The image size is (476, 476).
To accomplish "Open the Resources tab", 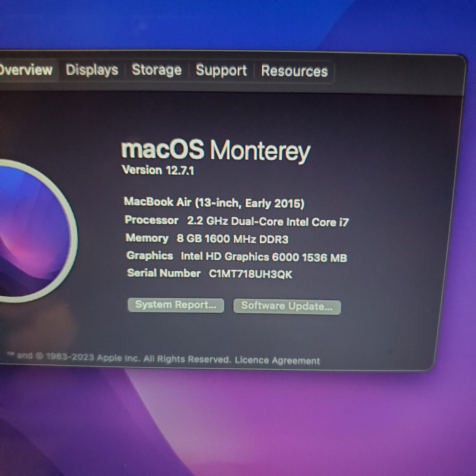I will [x=294, y=71].
